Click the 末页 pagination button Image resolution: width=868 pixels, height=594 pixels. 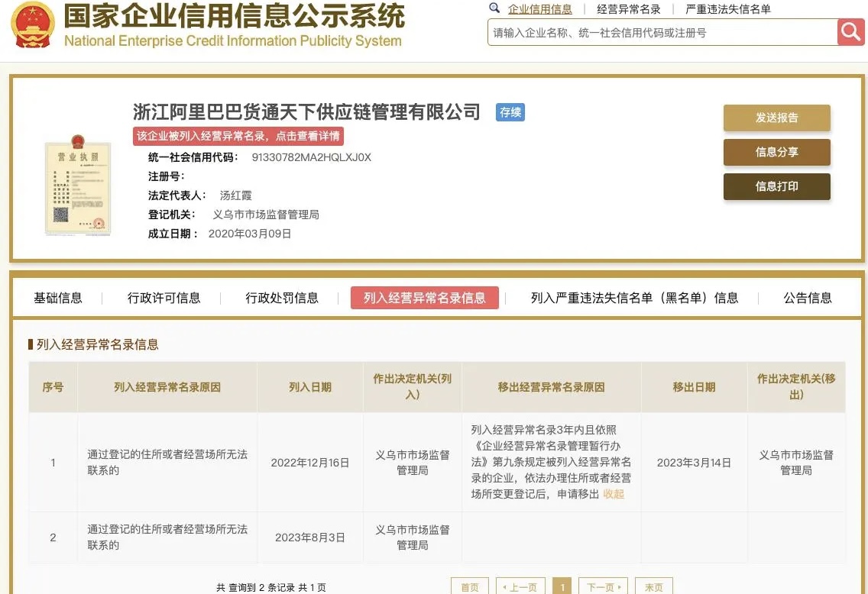pos(654,587)
